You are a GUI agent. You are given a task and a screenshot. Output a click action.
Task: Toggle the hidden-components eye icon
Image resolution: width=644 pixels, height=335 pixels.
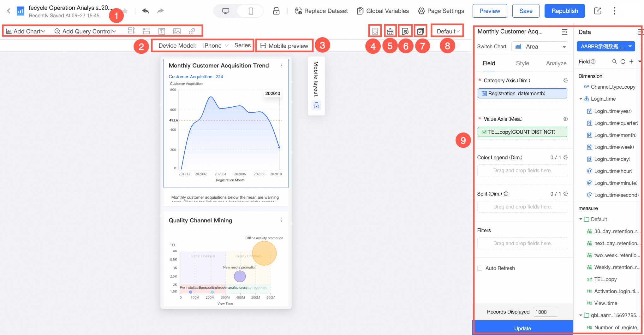[x=405, y=31]
